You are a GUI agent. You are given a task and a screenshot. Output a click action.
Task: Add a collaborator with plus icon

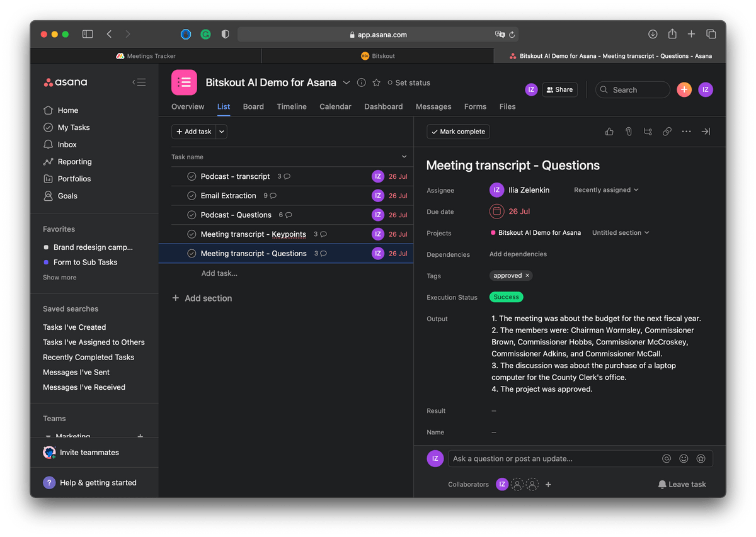(548, 485)
